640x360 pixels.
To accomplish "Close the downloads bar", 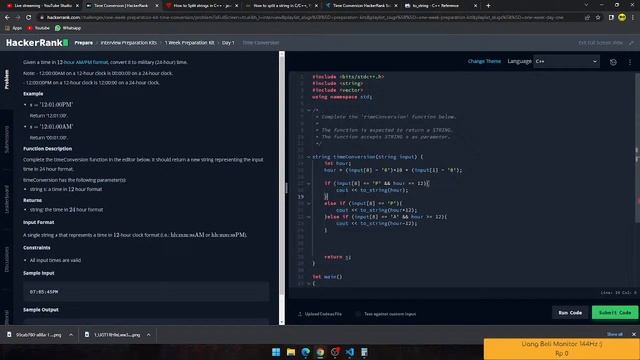I will (x=634, y=334).
